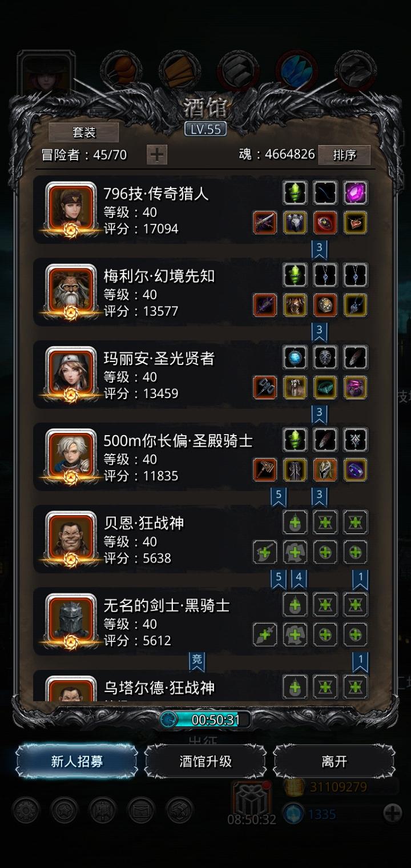Select purple gem slot of 传奇猎人
411x868 pixels.
coord(355,192)
